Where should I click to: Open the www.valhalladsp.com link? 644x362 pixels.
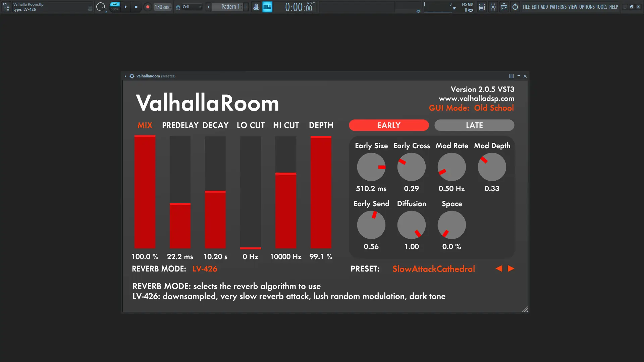[476, 98]
